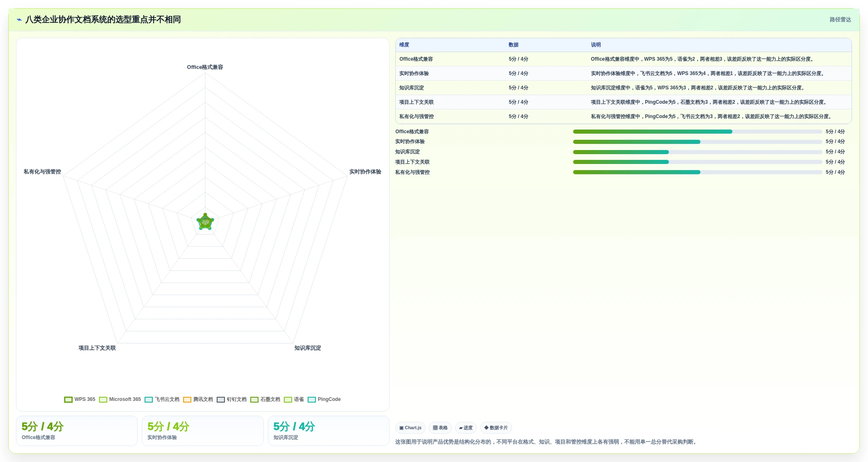Click the 进度 tag
The height and width of the screenshot is (462, 868).
pos(466,428)
